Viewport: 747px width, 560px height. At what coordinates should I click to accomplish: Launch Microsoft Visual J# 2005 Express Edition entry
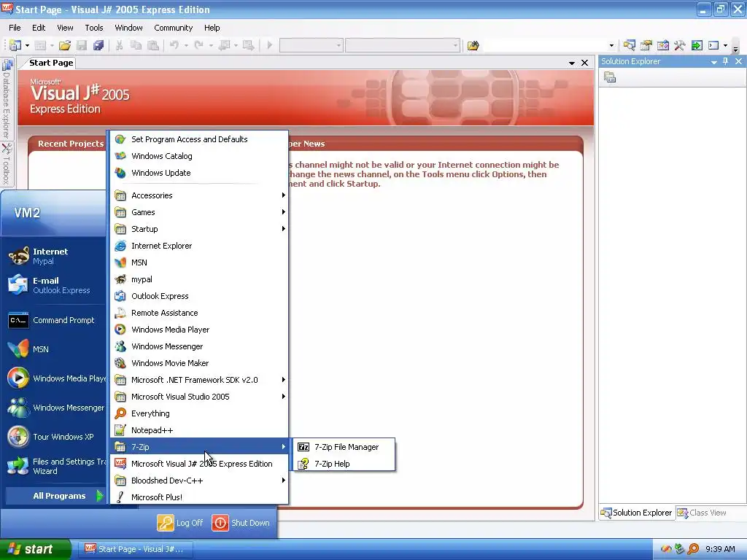[x=199, y=463]
